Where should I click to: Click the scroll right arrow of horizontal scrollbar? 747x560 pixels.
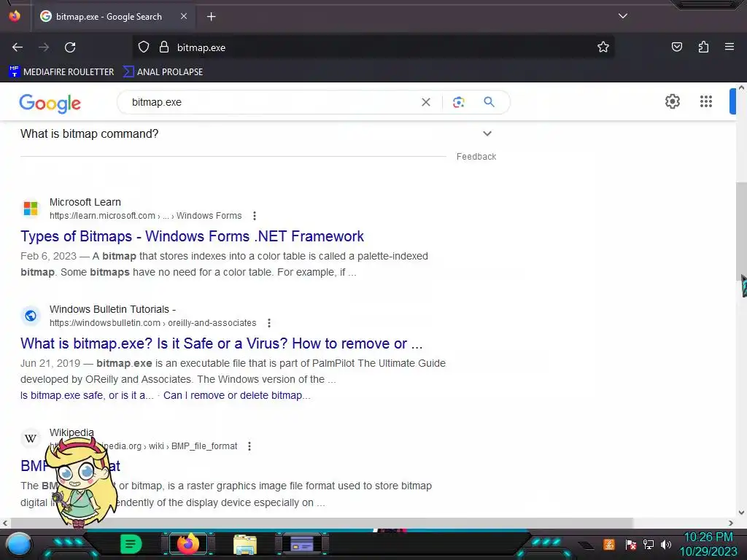[x=730, y=523]
